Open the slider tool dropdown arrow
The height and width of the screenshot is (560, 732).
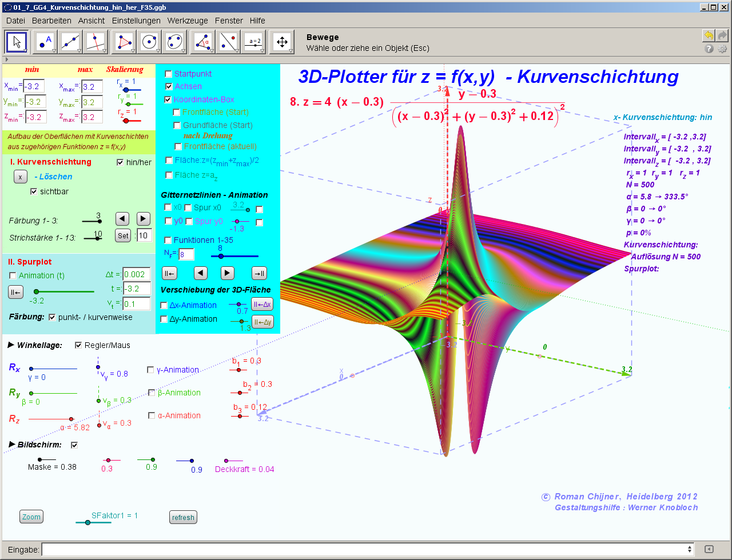264,51
